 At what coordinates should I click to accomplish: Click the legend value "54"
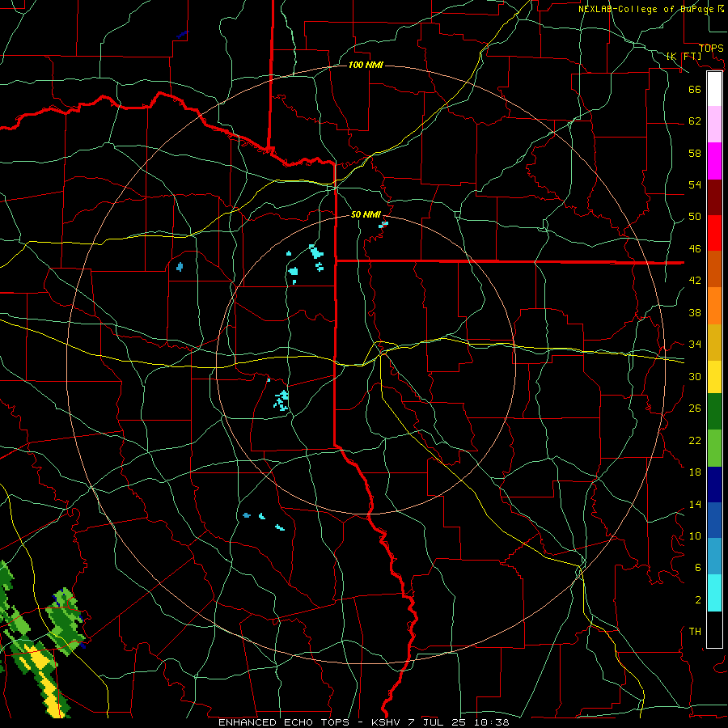[695, 184]
